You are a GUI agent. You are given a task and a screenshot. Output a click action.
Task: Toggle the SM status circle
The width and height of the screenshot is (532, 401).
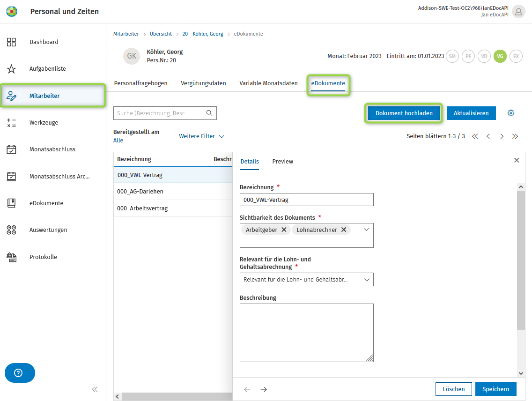click(452, 56)
